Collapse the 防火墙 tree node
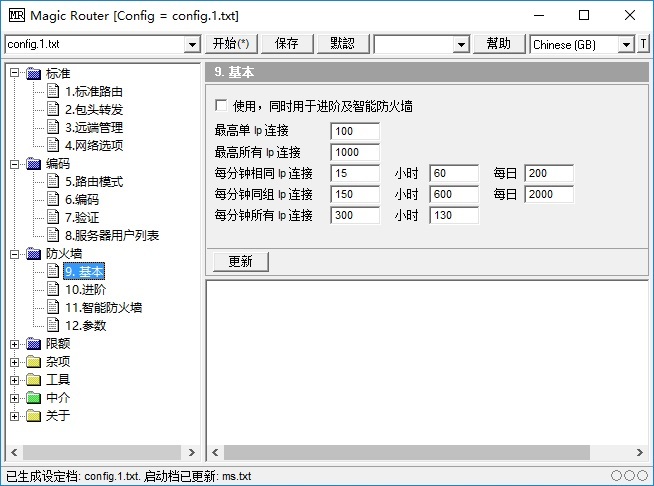The width and height of the screenshot is (654, 486). [x=15, y=254]
